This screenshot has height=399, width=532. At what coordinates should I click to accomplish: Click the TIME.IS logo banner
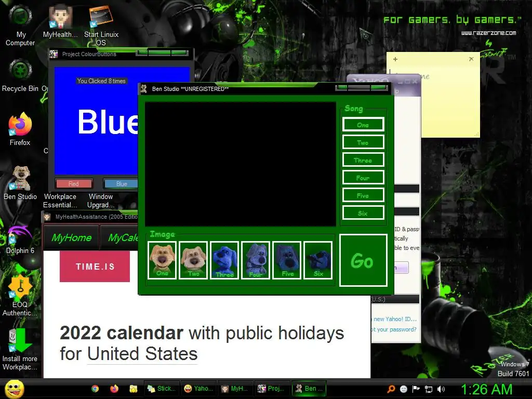point(95,267)
